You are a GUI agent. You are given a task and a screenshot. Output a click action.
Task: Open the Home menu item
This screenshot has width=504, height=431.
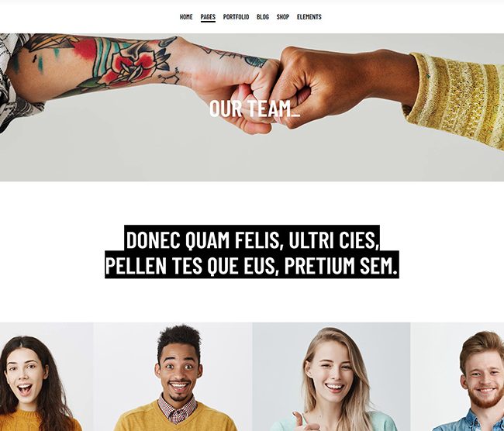pos(186,17)
